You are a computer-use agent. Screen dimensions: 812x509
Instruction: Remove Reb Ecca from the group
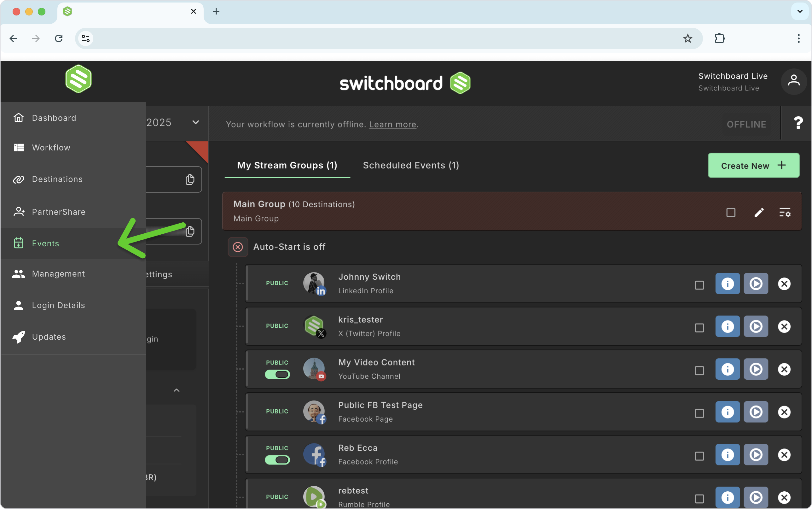(784, 454)
